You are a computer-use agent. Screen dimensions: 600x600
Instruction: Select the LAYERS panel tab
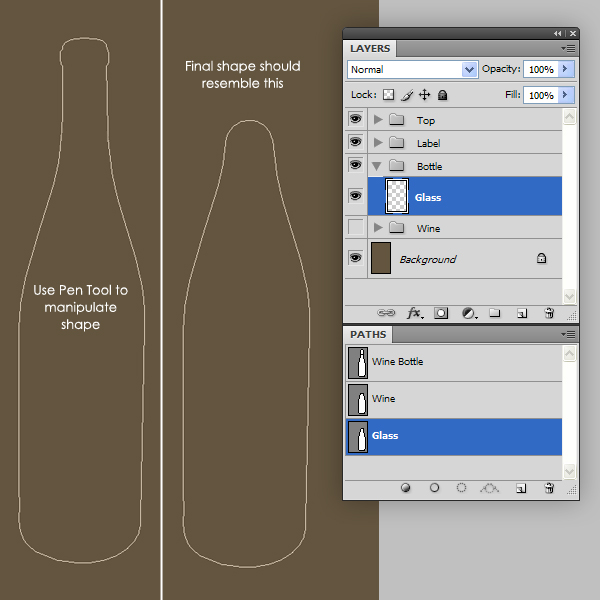point(370,49)
